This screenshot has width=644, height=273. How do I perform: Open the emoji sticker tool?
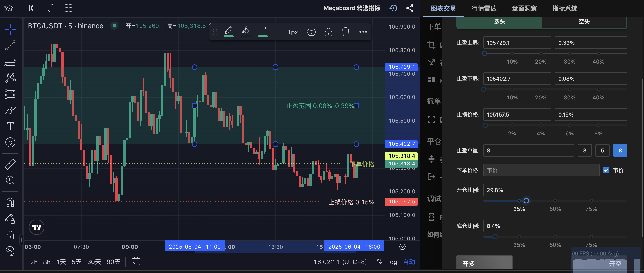tap(10, 142)
